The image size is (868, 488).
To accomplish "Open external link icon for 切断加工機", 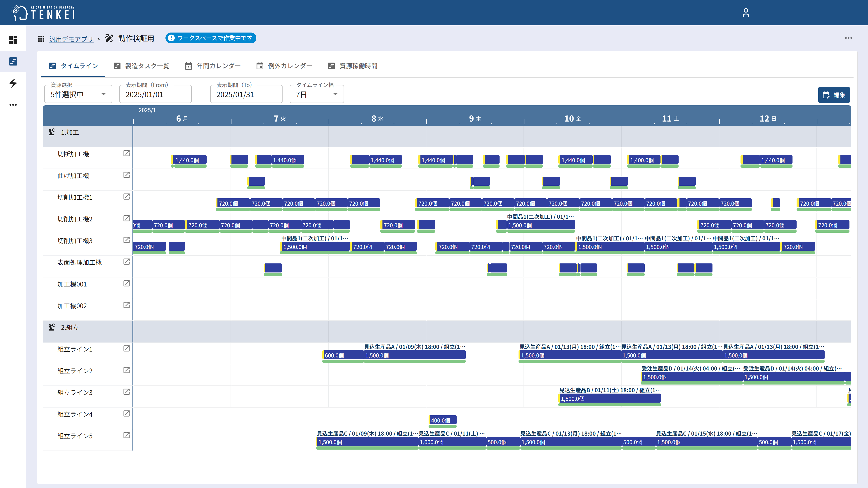I will click(126, 153).
